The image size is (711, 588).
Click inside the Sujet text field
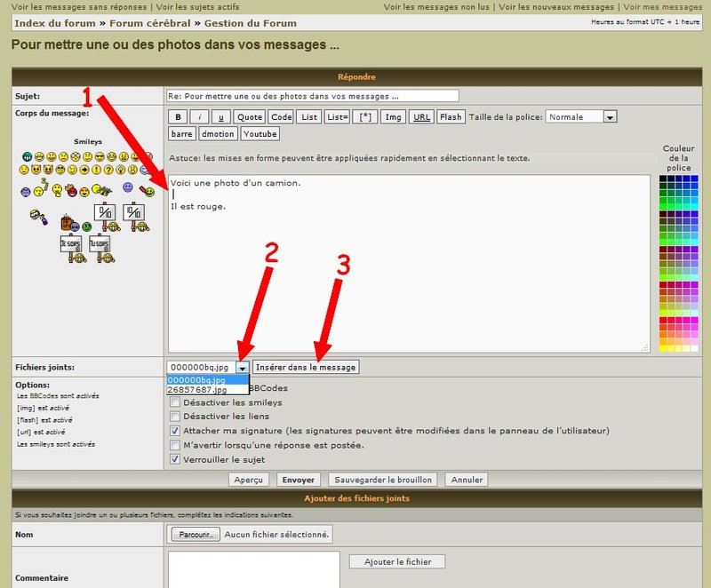click(312, 95)
